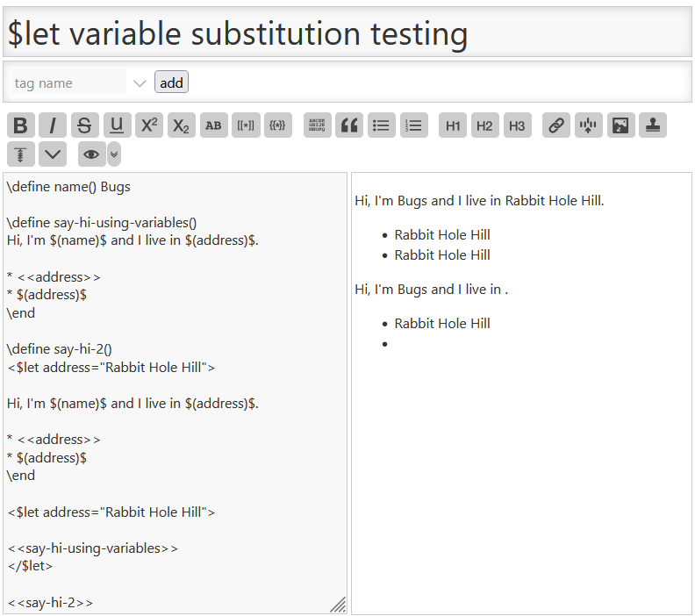695x616 pixels.
Task: Set heading level 2 with H2
Action: [x=484, y=125]
